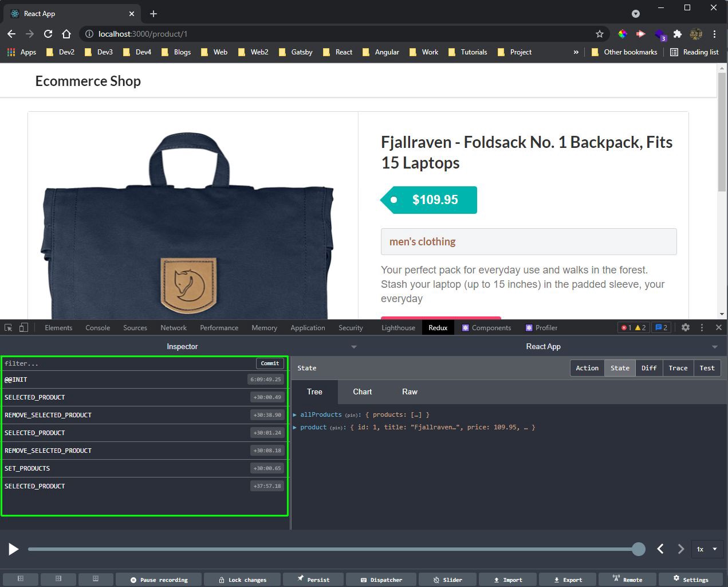Open Reading list
This screenshot has height=587, width=728.
tap(694, 52)
